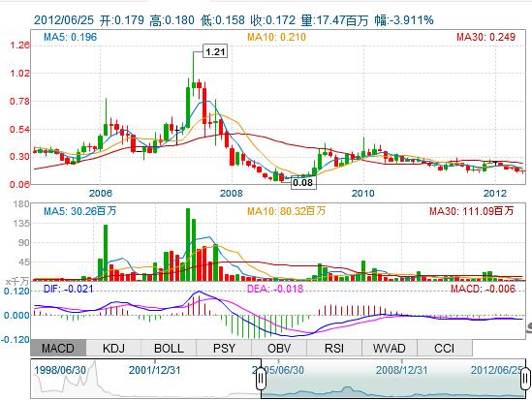Click the 1998/06/30 marker on timeline

pos(60,370)
